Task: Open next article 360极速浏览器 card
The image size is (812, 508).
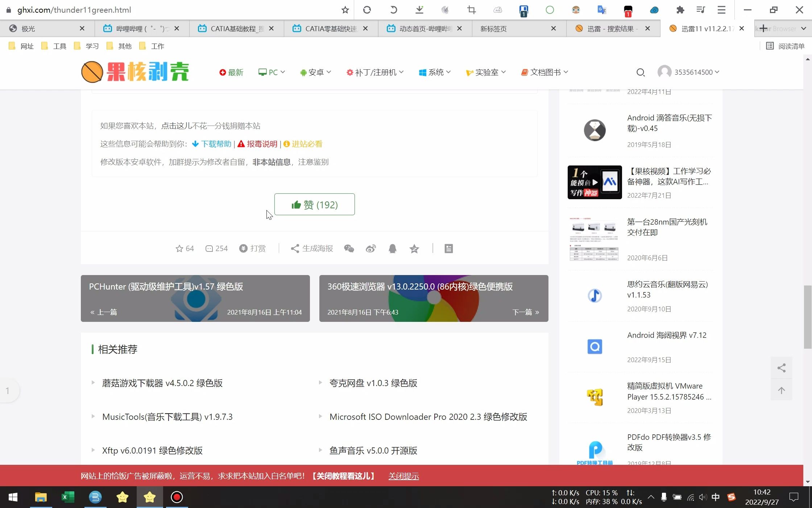Action: coord(434,298)
